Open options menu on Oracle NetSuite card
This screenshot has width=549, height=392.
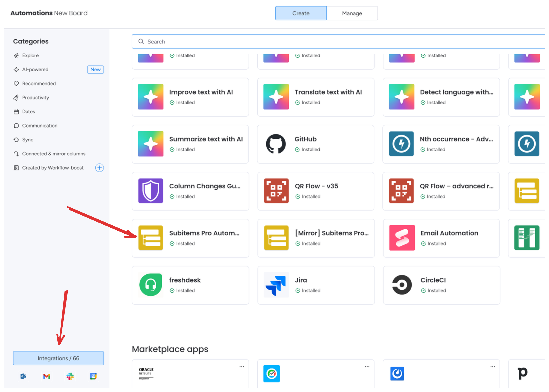coord(241,367)
